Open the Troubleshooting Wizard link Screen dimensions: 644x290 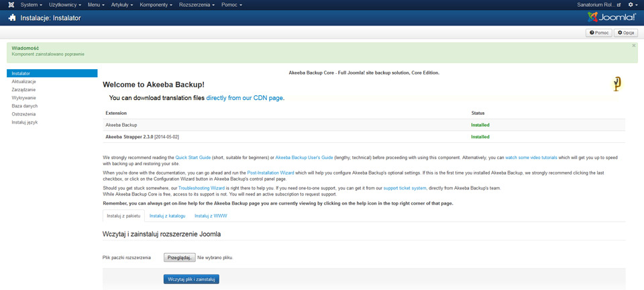click(201, 188)
